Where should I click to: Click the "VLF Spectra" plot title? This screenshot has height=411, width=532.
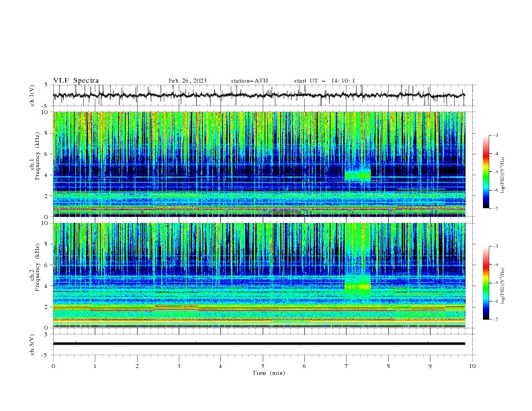(x=76, y=81)
